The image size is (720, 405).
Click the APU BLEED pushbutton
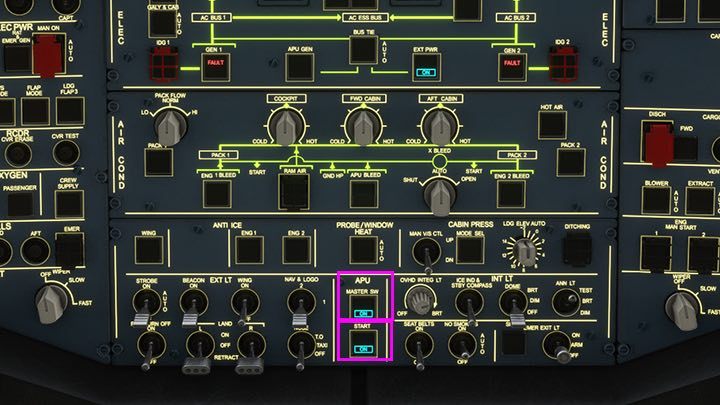[x=371, y=187]
